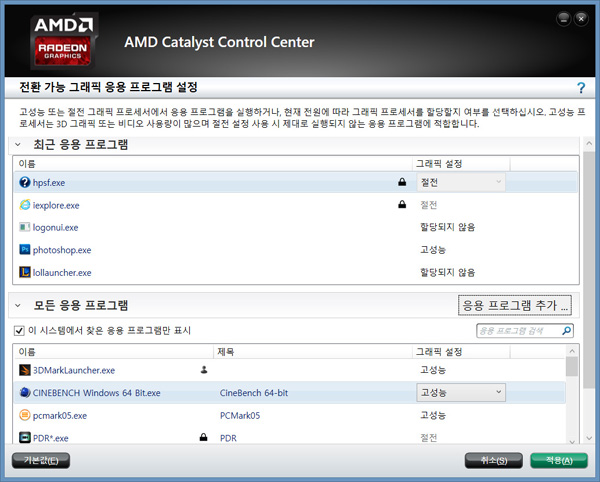The width and height of the screenshot is (600, 482).
Task: Click 절전 setting for PDR*.exe
Action: pos(429,438)
